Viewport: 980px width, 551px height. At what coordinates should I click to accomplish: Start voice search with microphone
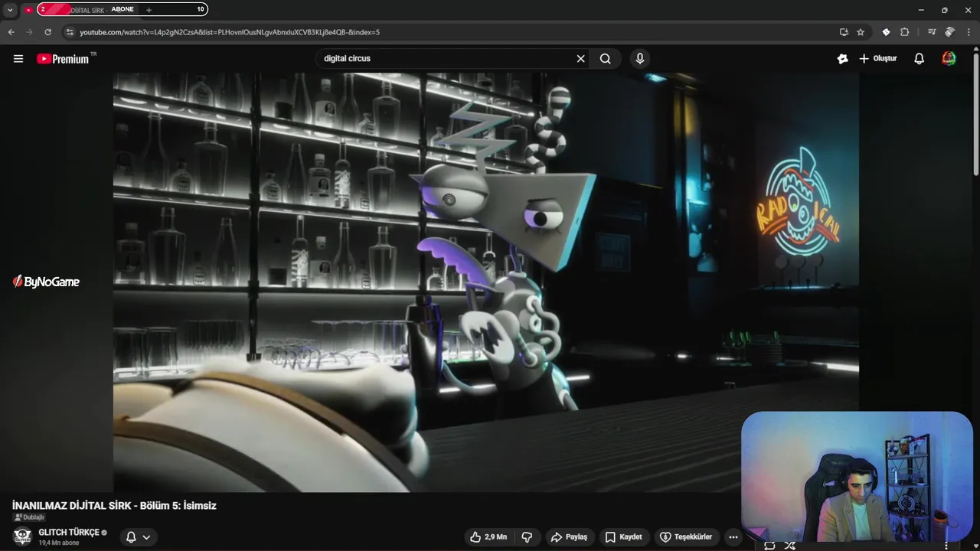coord(640,59)
